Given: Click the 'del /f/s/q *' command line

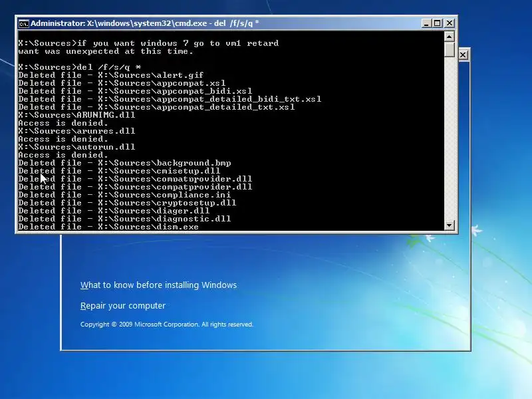Looking at the screenshot, I should click(x=80, y=67).
